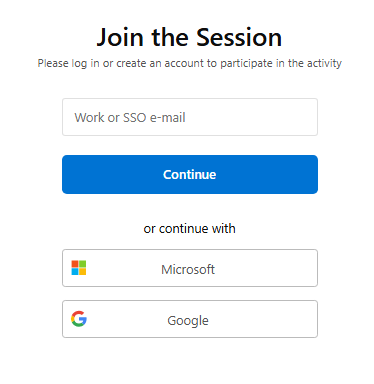Click the 'Please log in or create' subtitle
374x384 pixels.
tap(190, 63)
